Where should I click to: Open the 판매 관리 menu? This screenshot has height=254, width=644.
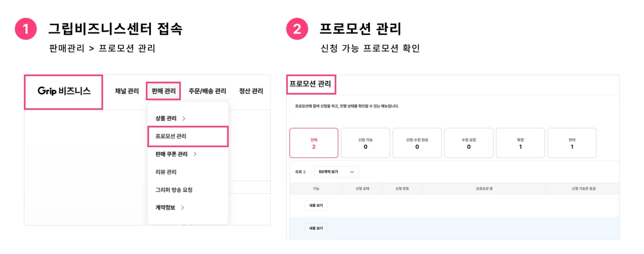163,91
